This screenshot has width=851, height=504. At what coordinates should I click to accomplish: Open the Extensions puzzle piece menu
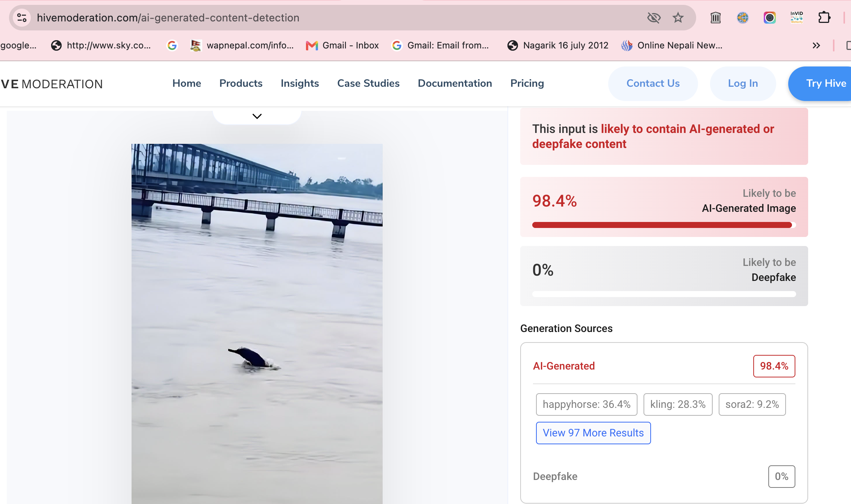[824, 18]
